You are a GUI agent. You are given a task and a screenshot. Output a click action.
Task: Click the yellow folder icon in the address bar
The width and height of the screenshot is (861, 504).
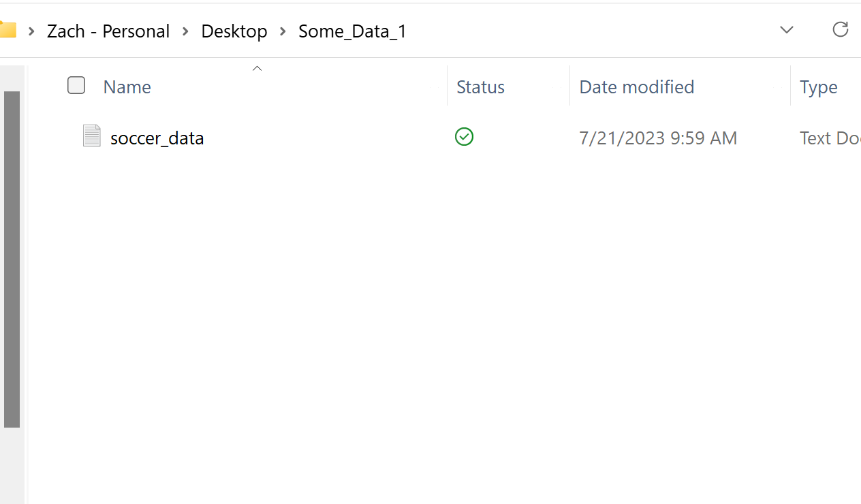pos(7,30)
